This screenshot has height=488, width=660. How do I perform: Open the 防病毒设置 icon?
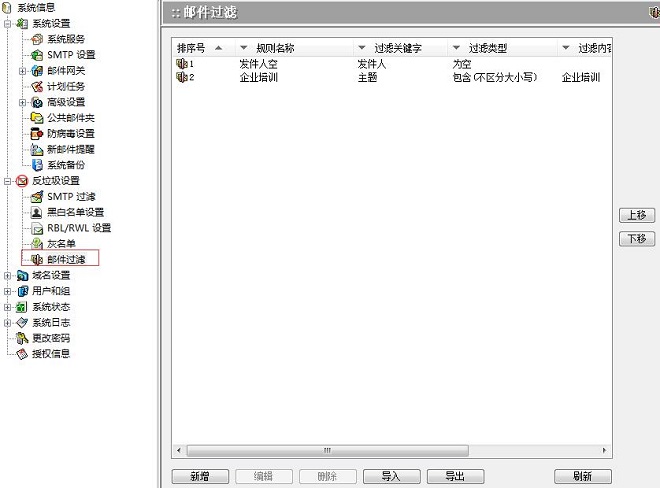[37, 134]
